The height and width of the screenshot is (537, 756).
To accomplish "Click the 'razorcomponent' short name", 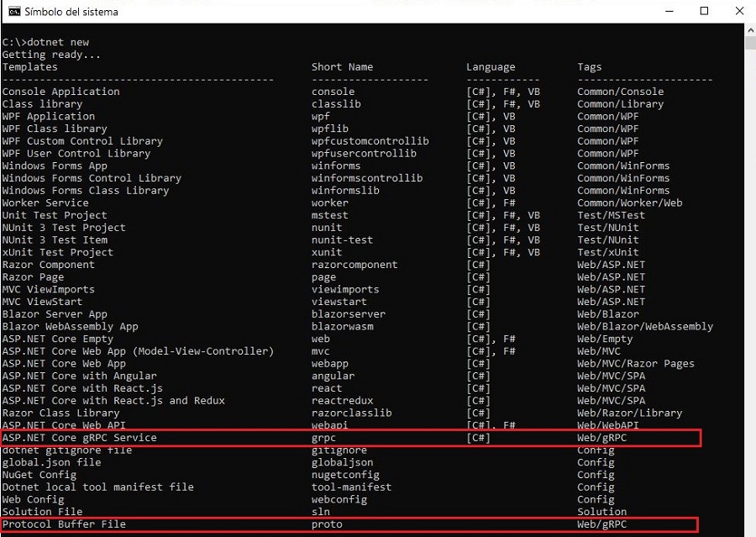I will pyautogui.click(x=354, y=265).
